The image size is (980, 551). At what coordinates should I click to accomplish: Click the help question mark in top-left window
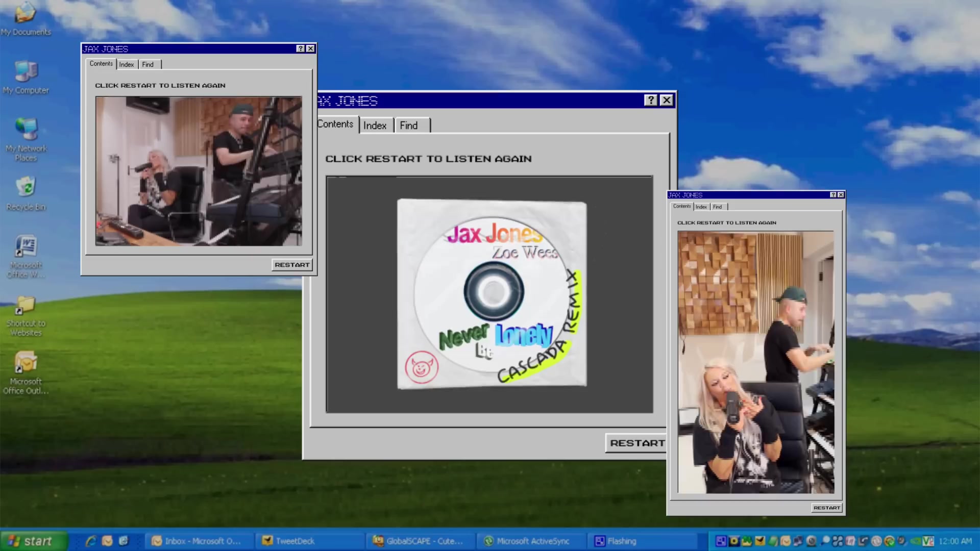click(301, 48)
